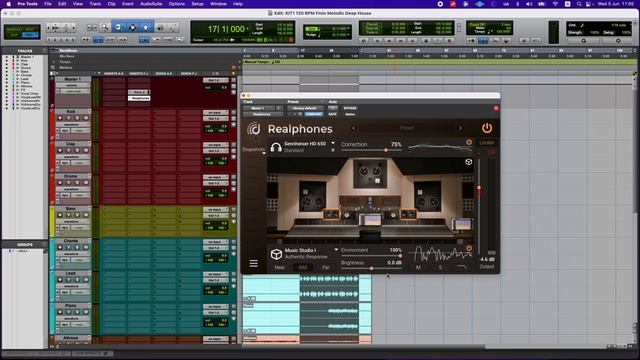This screenshot has width=640, height=360.
Task: Open the Master 1 track selector in plugin header
Action: [x=259, y=108]
